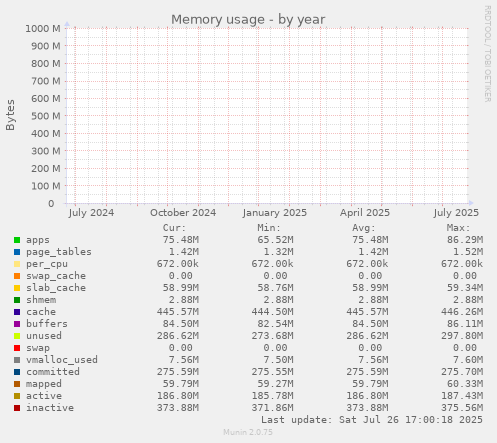Click page_tables Max value 1.52M

pyautogui.click(x=468, y=252)
